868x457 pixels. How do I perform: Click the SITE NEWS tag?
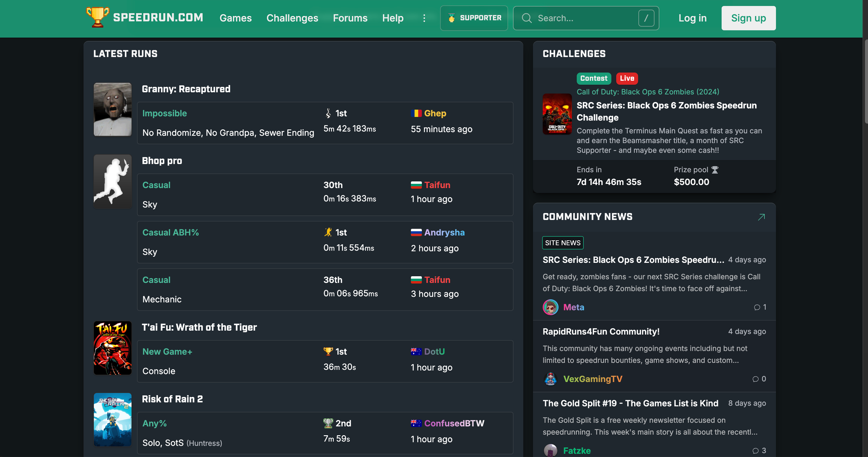click(x=563, y=243)
